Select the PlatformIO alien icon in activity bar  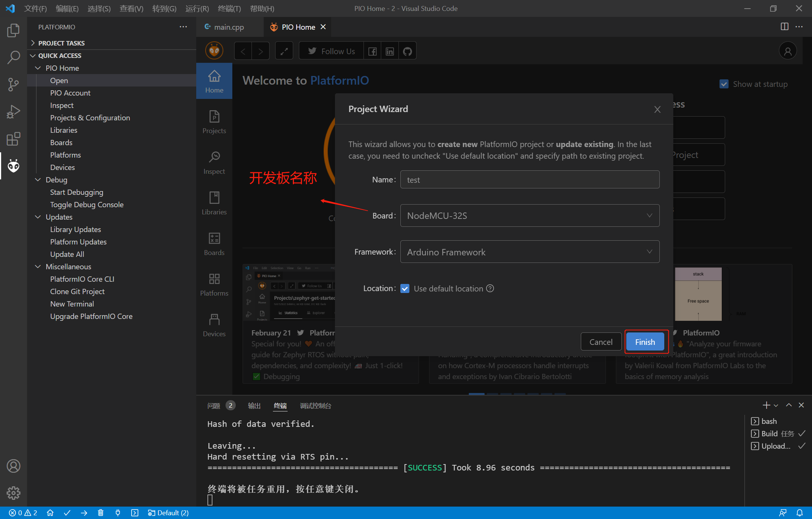click(14, 166)
